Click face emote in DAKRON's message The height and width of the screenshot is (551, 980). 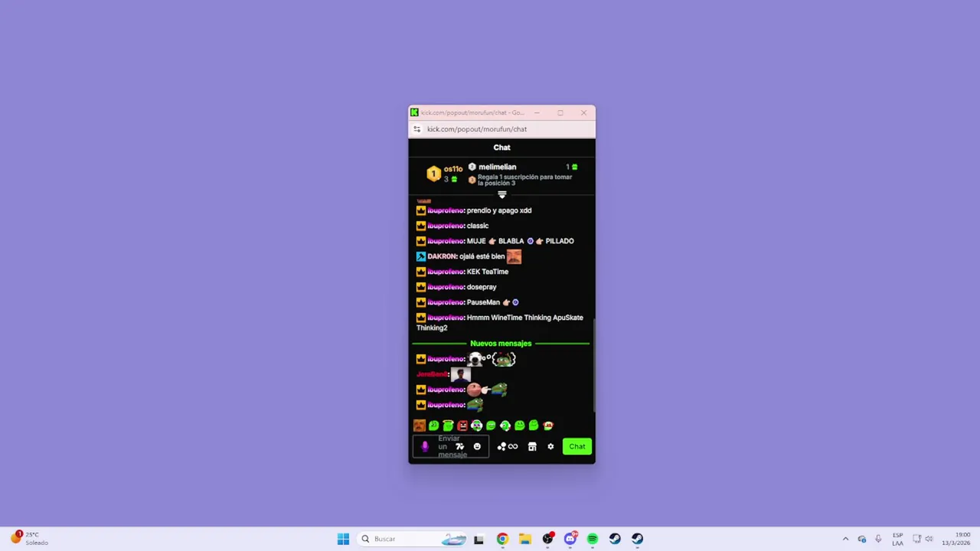click(x=514, y=256)
